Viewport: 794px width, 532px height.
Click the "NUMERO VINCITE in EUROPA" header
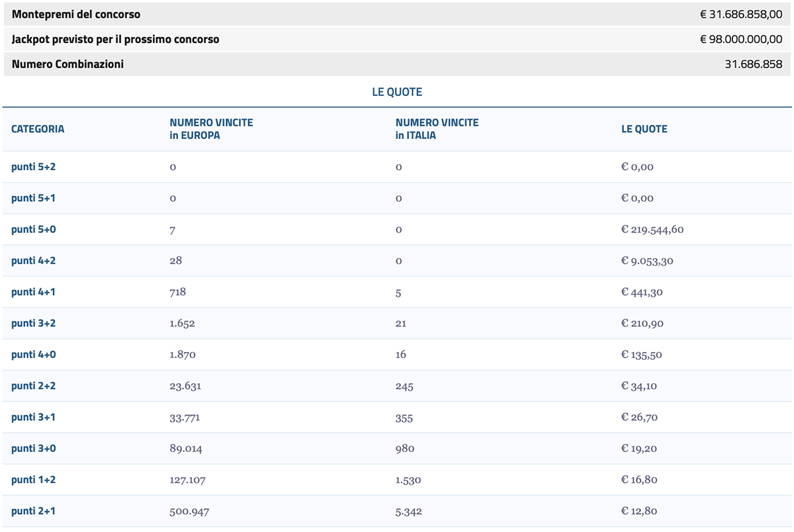point(210,129)
